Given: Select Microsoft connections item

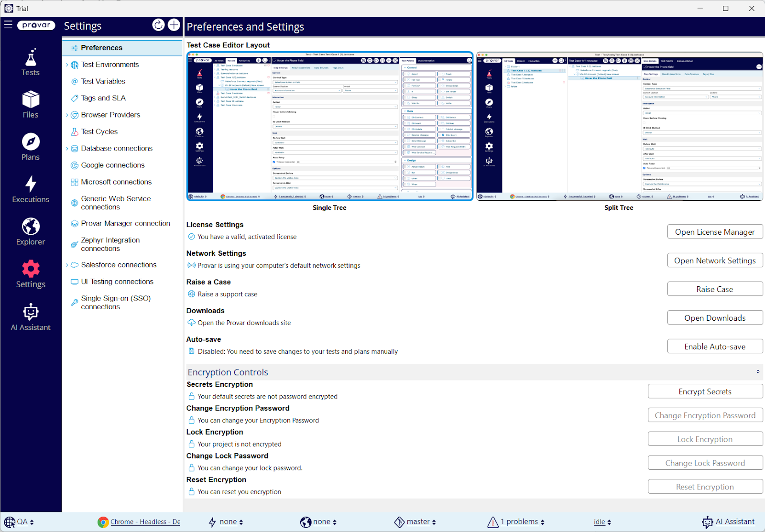Looking at the screenshot, I should [116, 182].
